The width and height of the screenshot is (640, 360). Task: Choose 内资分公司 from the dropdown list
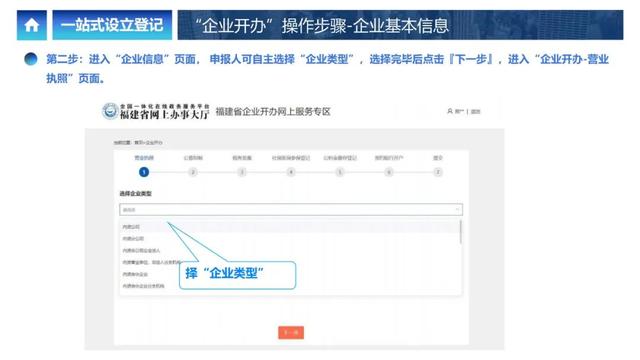[x=133, y=238]
